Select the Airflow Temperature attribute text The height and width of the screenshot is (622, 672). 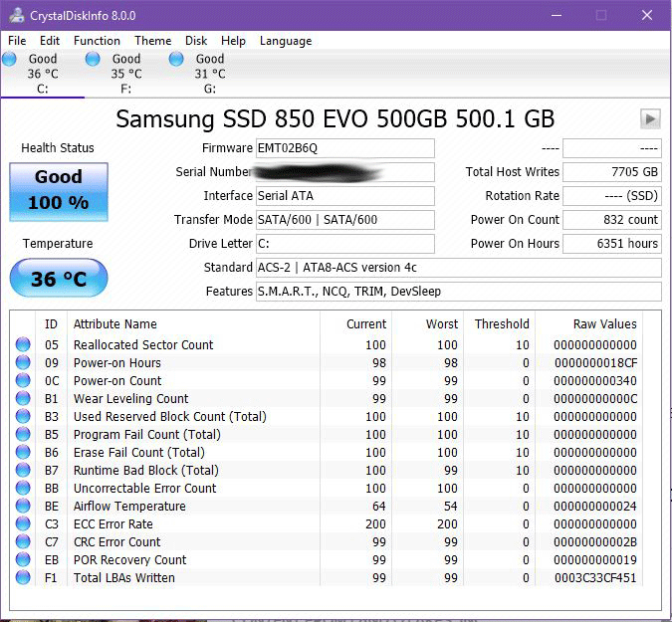click(x=129, y=507)
